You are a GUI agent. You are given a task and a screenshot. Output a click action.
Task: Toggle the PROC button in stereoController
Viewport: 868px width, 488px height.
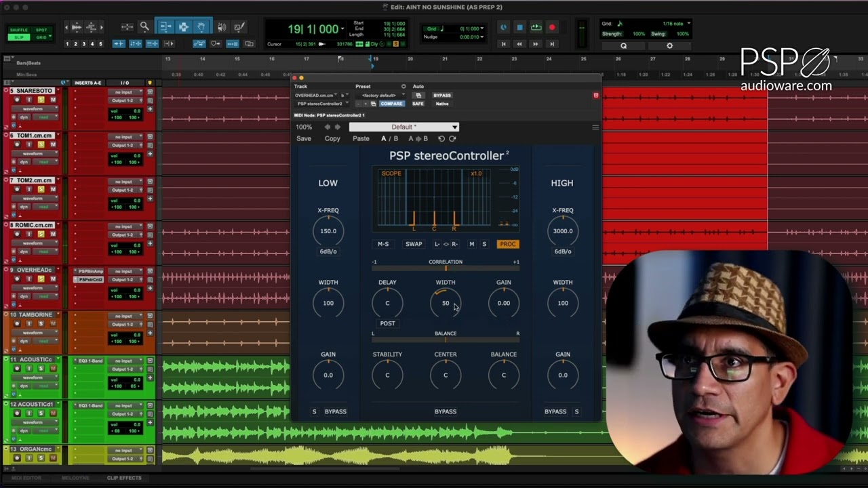[x=507, y=244]
